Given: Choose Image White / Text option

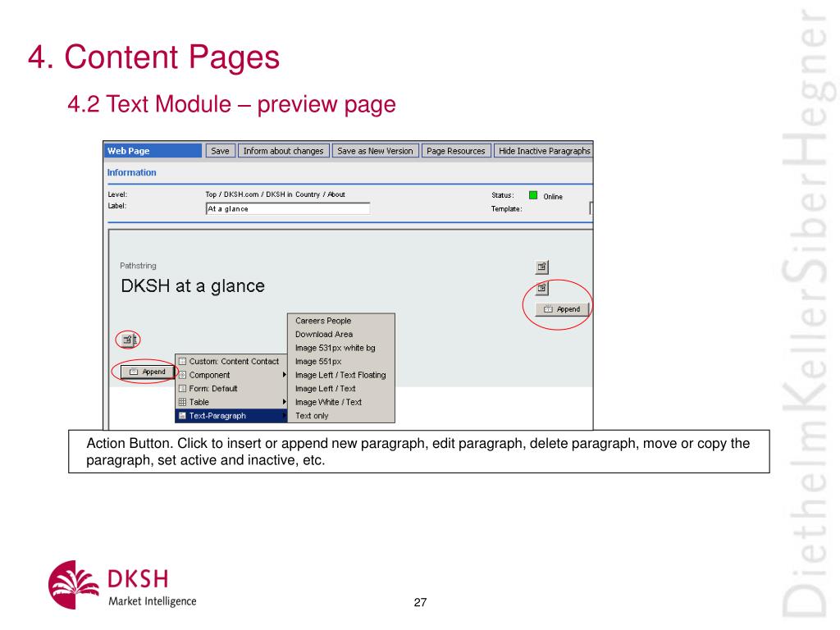Looking at the screenshot, I should [341, 402].
